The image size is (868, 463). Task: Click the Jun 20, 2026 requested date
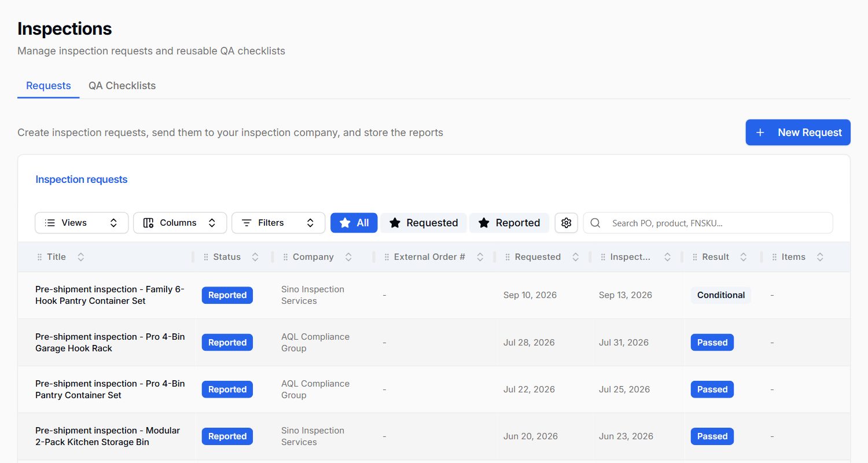531,436
